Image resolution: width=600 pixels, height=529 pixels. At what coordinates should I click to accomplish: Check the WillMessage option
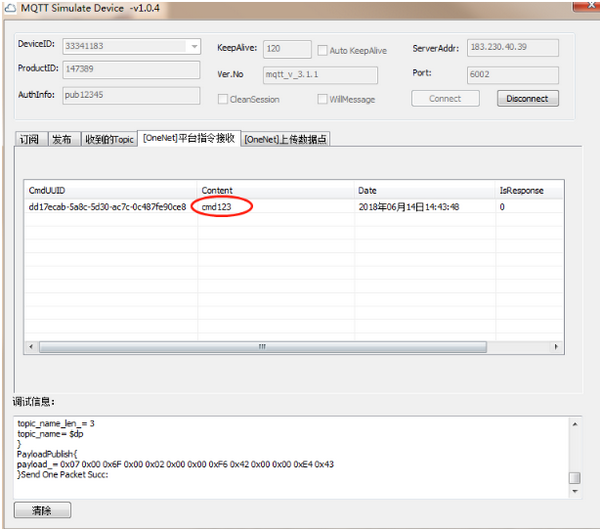click(323, 99)
